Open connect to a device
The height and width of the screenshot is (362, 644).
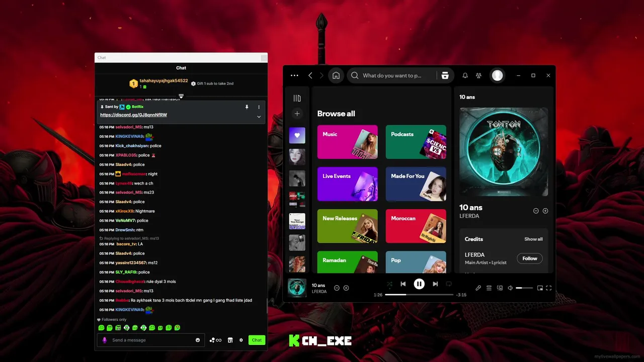tap(500, 288)
